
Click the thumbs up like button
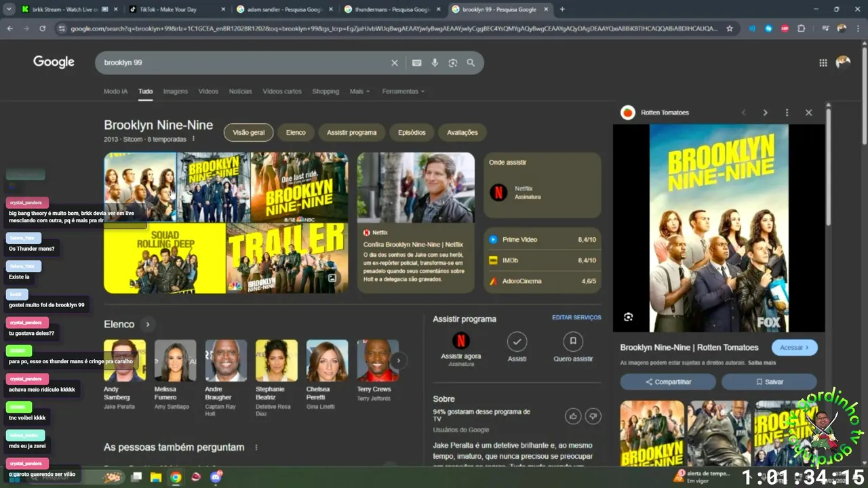tap(574, 416)
